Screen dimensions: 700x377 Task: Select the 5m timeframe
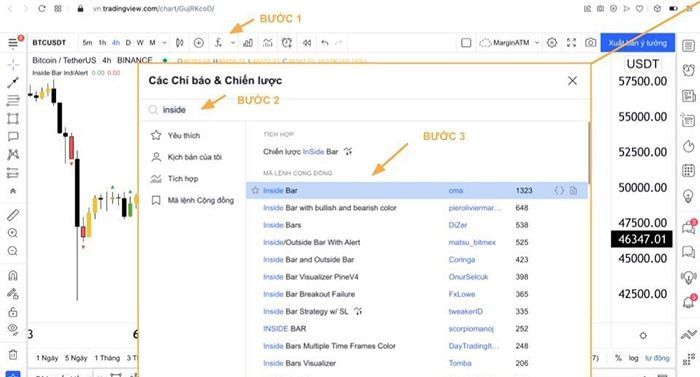click(88, 43)
